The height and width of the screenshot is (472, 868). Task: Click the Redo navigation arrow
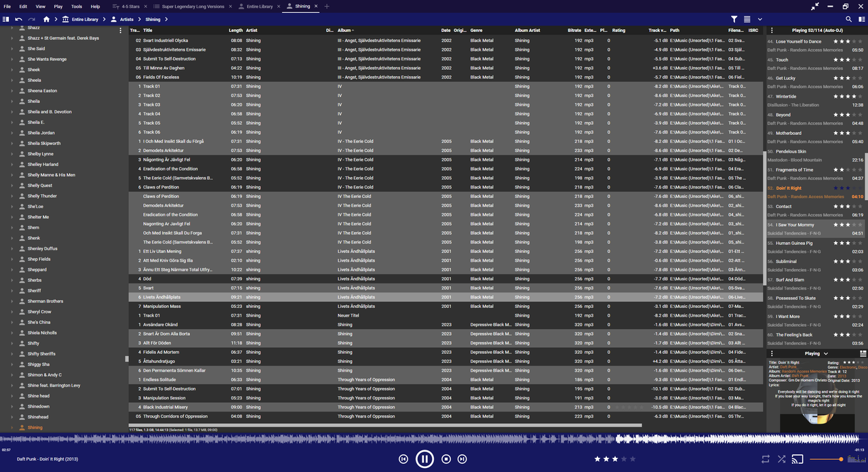click(31, 20)
